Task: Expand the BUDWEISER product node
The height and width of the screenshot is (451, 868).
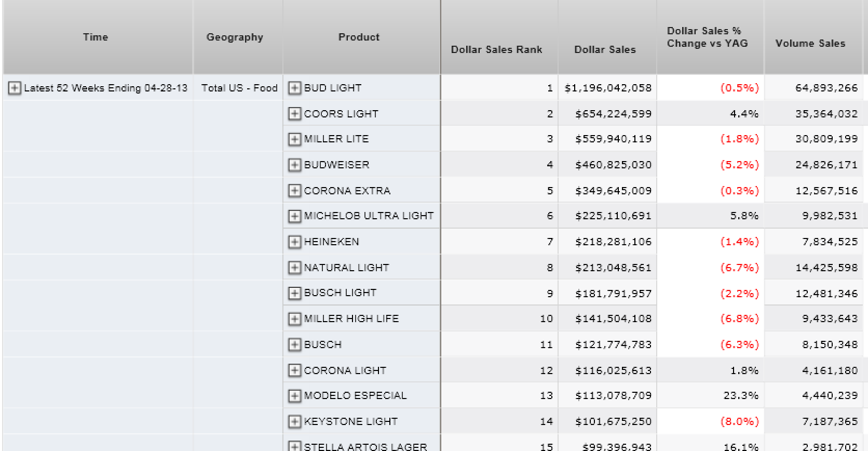Action: click(294, 165)
